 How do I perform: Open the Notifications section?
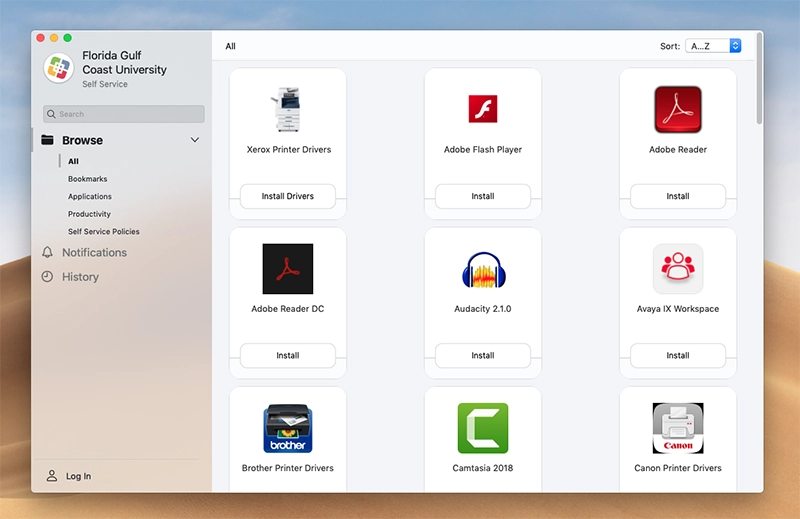click(94, 253)
